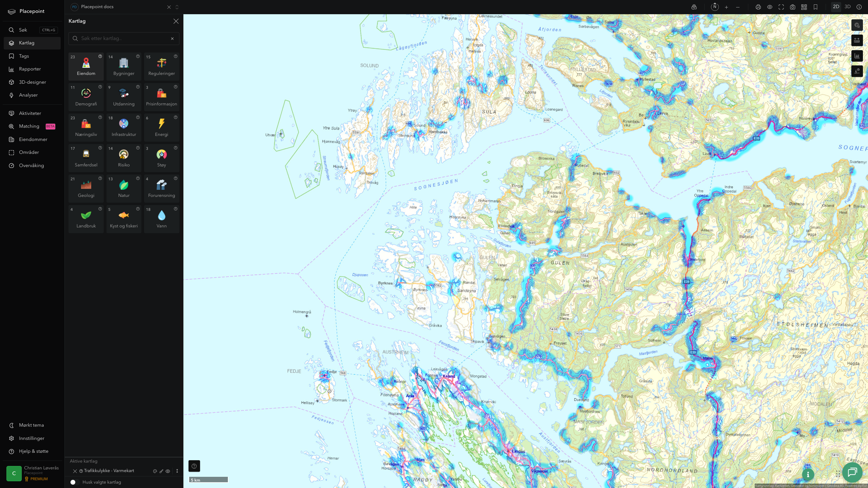Edit Trafikkulykke layer style with brush icon

[161, 471]
